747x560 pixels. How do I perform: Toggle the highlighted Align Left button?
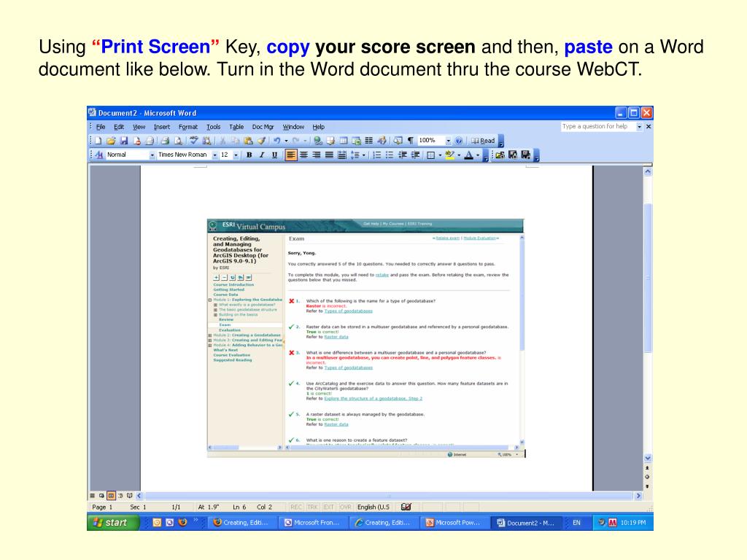(x=290, y=155)
